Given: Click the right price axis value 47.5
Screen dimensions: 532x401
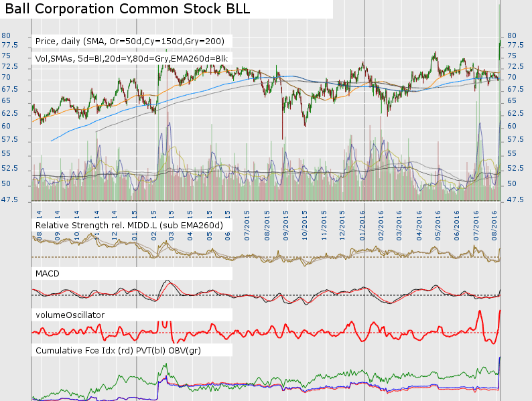Looking at the screenshot, I should tap(515, 199).
